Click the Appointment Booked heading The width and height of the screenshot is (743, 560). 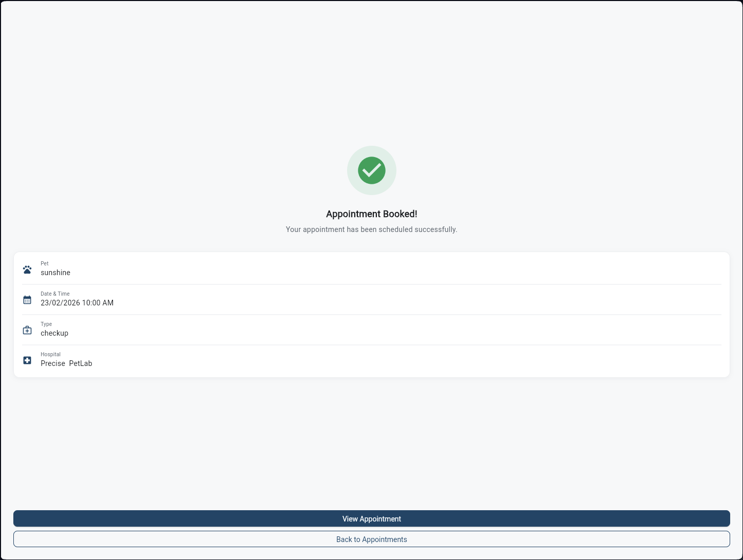(x=371, y=214)
